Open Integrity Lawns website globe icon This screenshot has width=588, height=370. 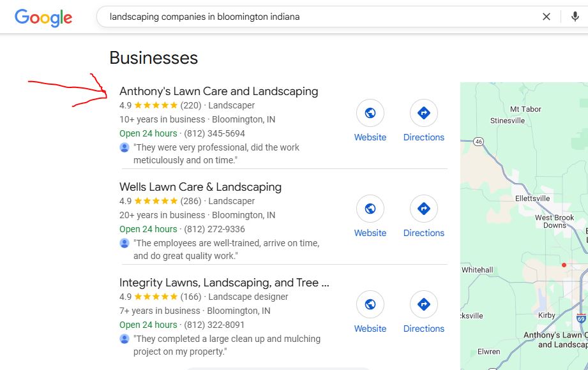point(370,305)
